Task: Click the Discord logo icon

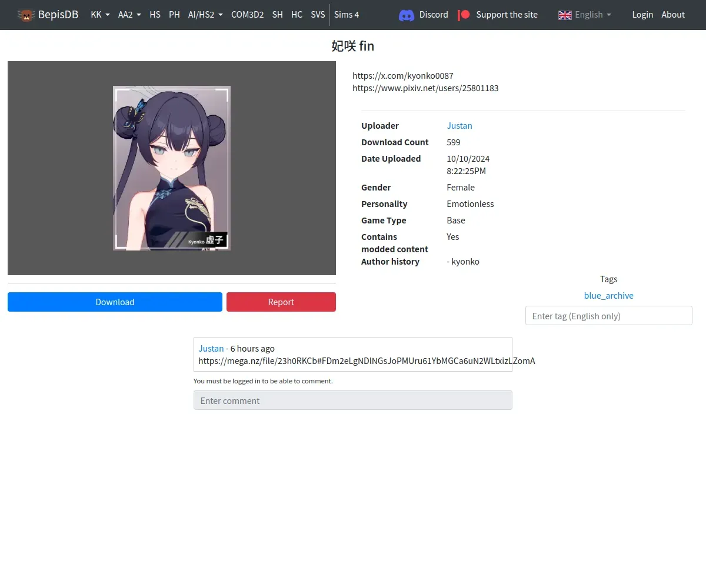Action: (407, 15)
